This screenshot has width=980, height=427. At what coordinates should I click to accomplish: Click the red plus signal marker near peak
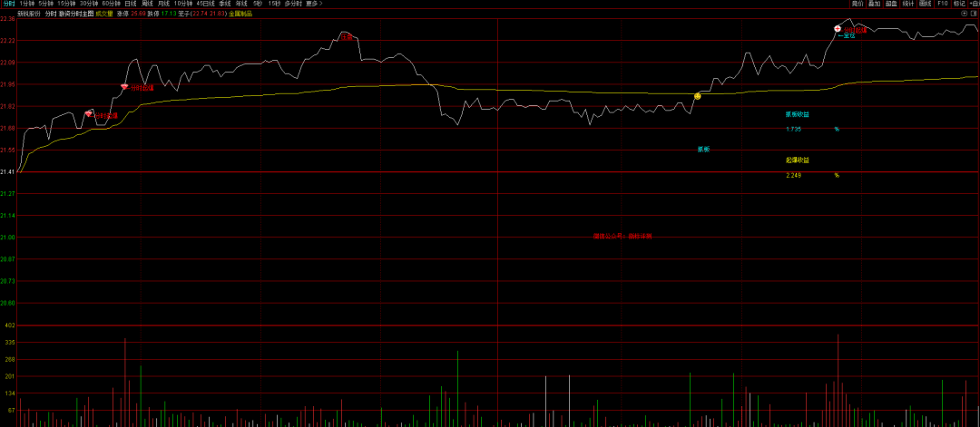pos(838,29)
